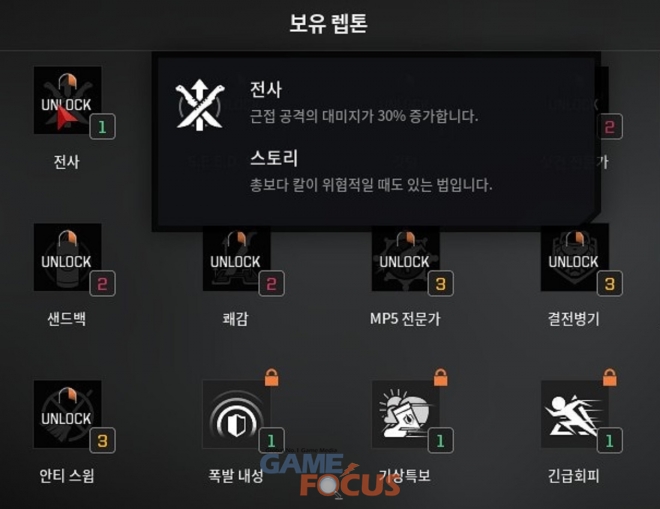Toggle the orange lock above 기상특보
660x509 pixels.
pyautogui.click(x=441, y=377)
